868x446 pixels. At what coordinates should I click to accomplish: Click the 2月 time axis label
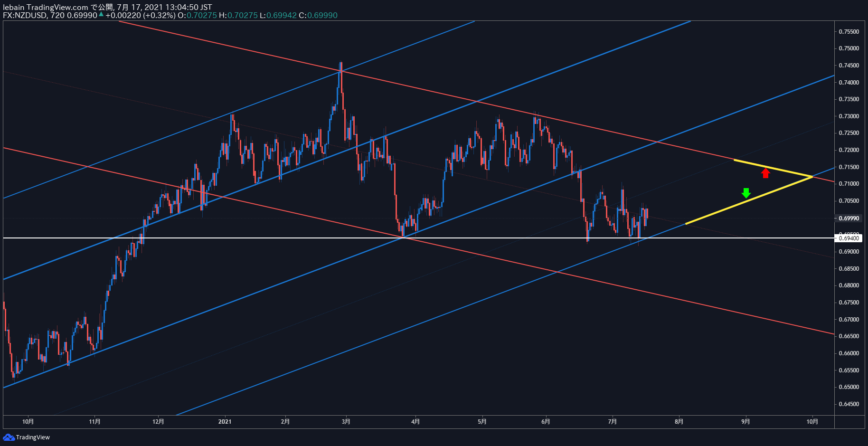point(285,422)
